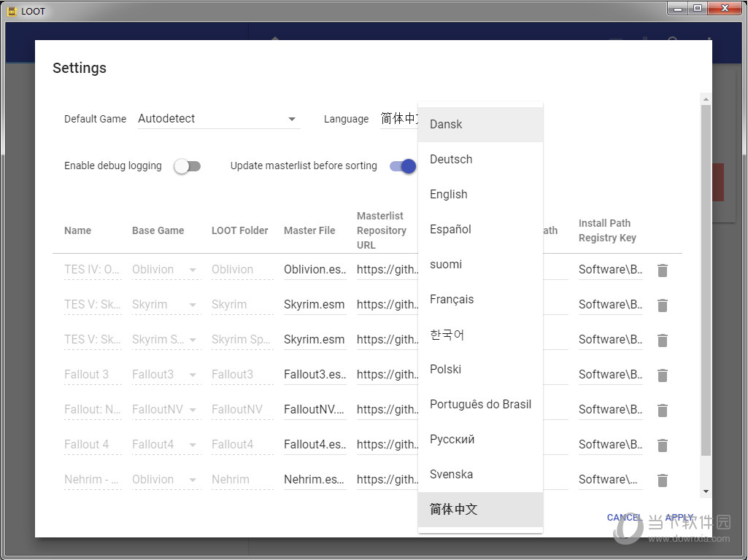
Task: Delete the TES IV: Oblivion game row
Action: [x=662, y=271]
